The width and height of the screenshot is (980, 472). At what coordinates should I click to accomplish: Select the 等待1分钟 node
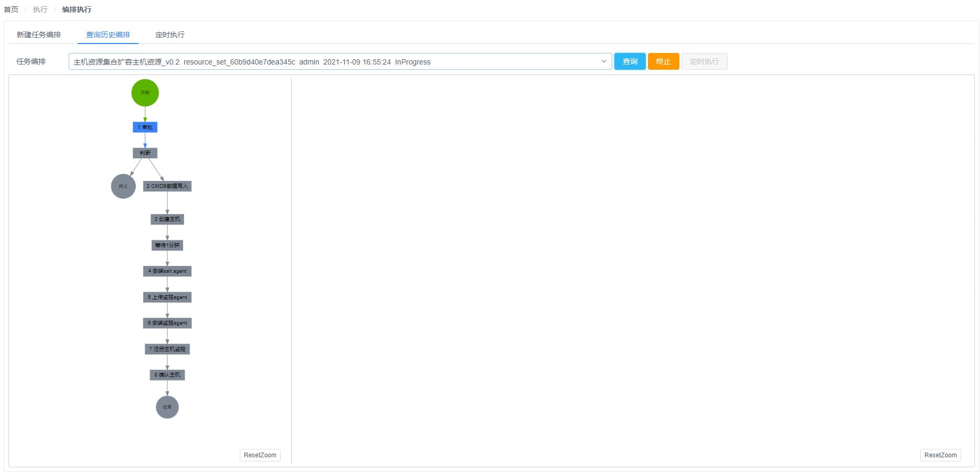(167, 245)
